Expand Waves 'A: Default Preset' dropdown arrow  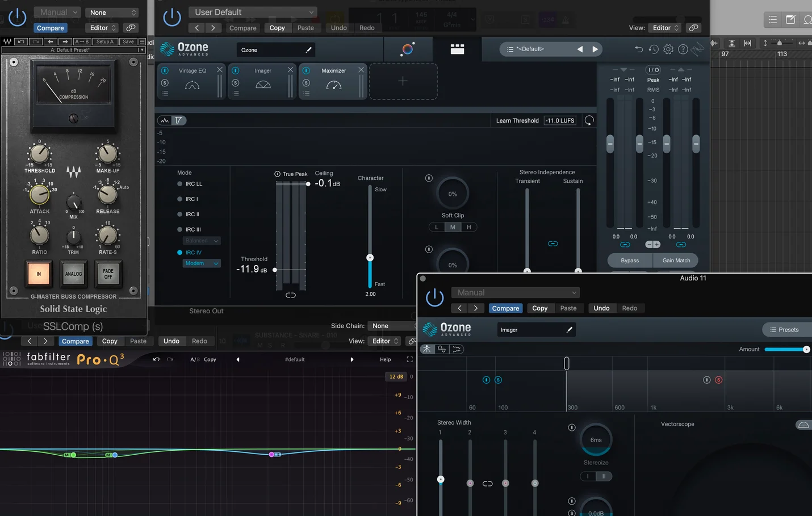(x=141, y=50)
